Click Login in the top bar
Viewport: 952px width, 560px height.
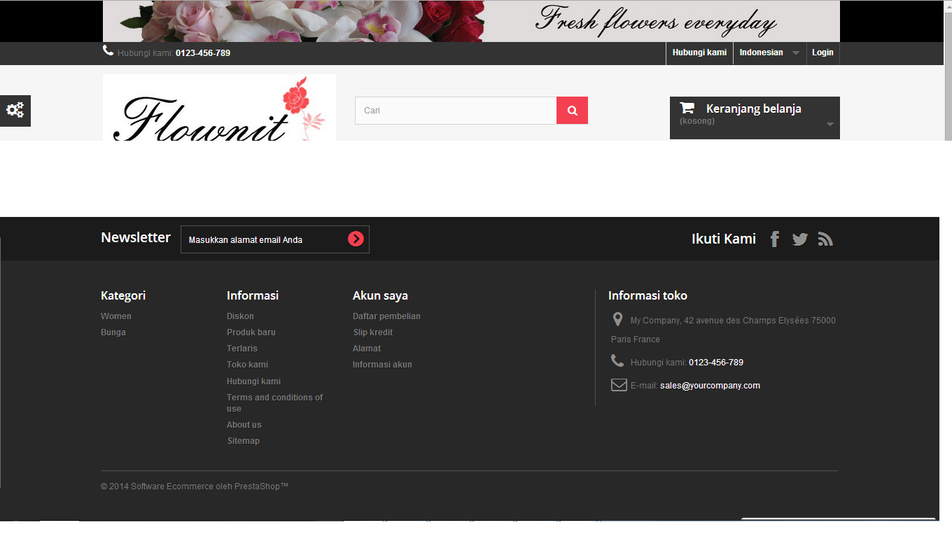point(822,53)
